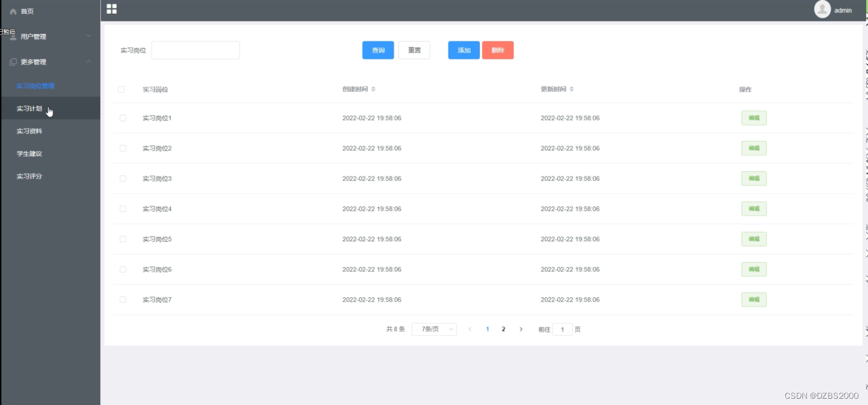Click the 前往 page number input
Viewport: 868px width, 405px height.
pos(562,329)
